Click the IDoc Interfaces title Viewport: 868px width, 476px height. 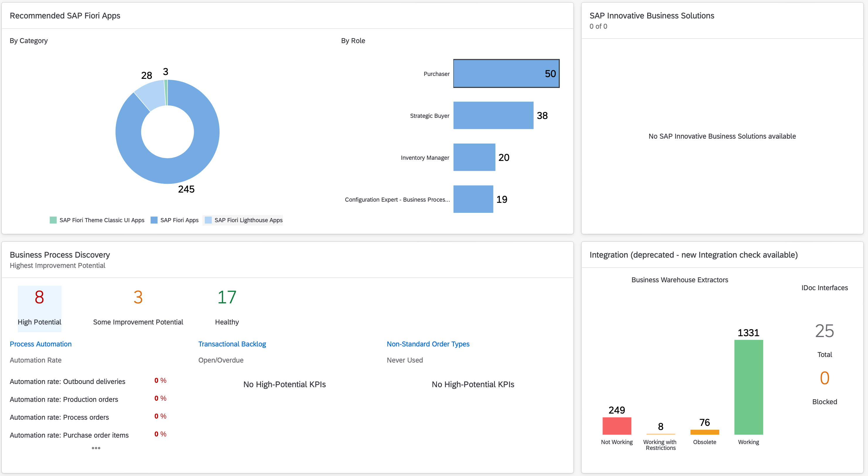tap(825, 288)
